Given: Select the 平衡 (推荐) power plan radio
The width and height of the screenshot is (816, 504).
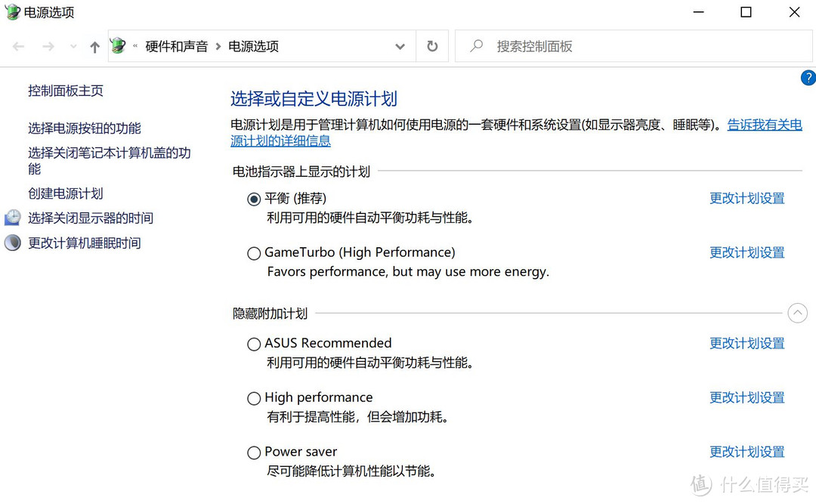Looking at the screenshot, I should 254,199.
